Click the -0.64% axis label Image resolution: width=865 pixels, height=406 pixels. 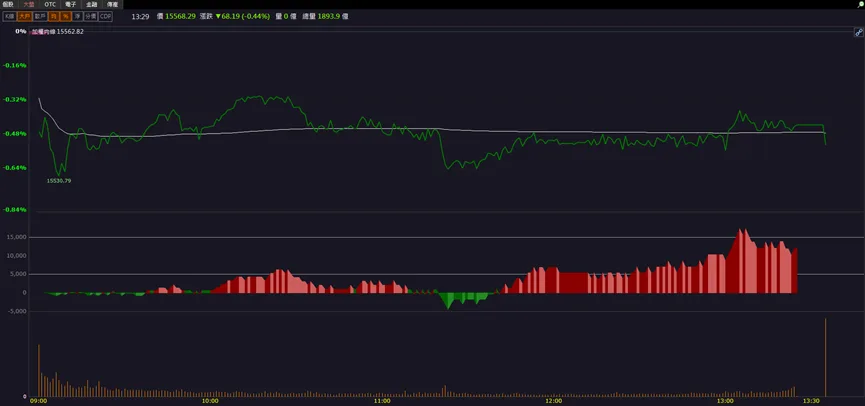coord(15,168)
